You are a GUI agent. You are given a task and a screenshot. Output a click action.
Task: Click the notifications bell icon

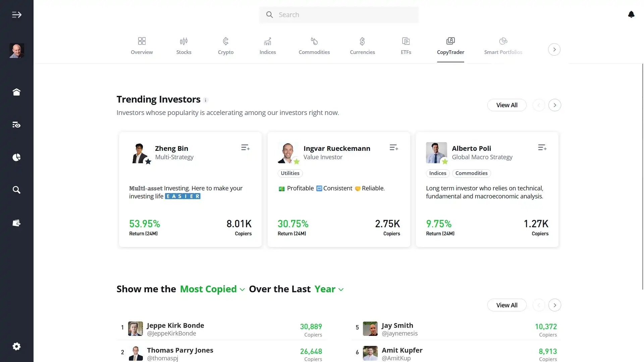point(631,14)
